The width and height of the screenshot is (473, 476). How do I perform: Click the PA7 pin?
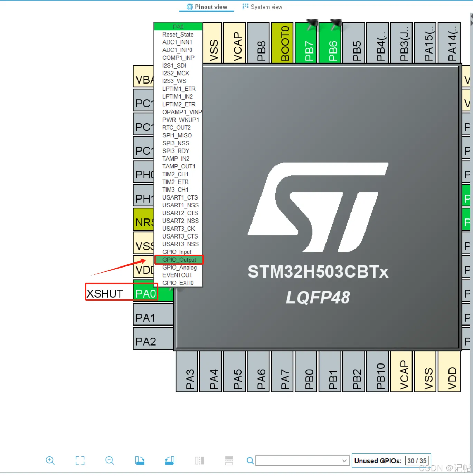(x=282, y=372)
